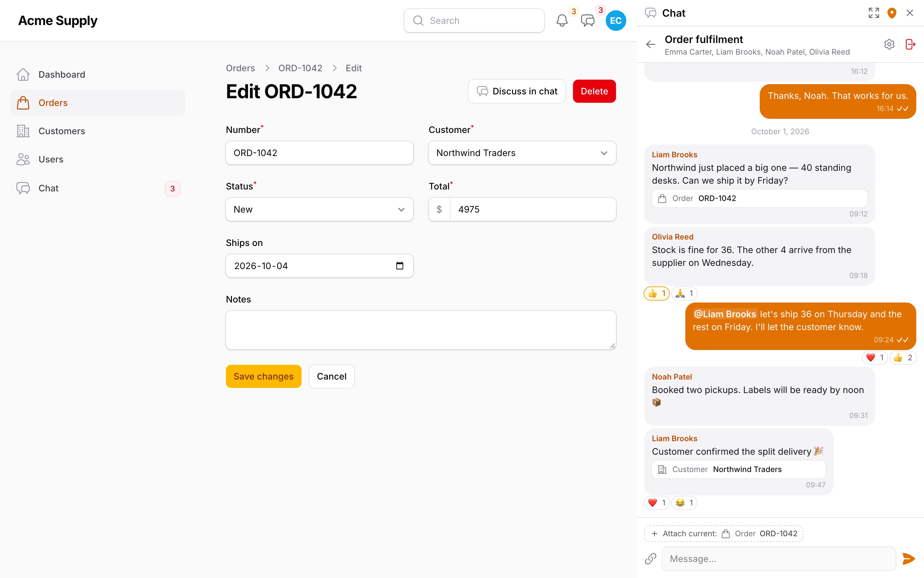The image size is (924, 578).
Task: Click the Number input field
Action: pyautogui.click(x=319, y=153)
